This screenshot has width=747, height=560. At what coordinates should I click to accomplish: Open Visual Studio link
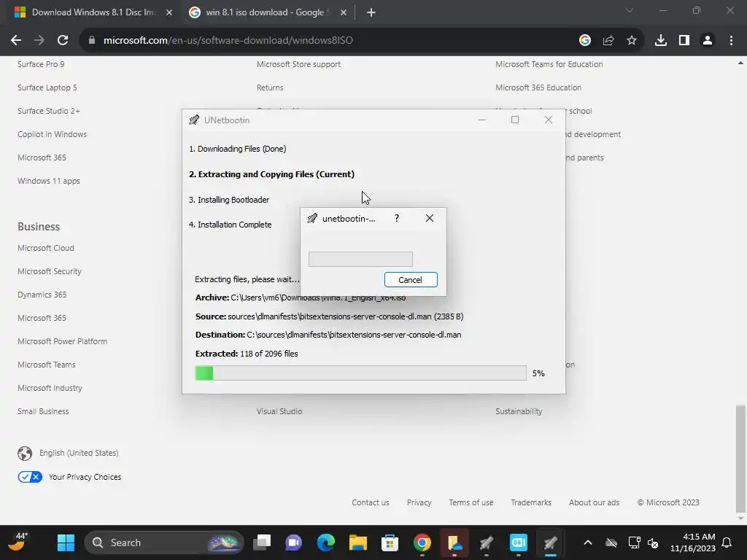(x=279, y=411)
